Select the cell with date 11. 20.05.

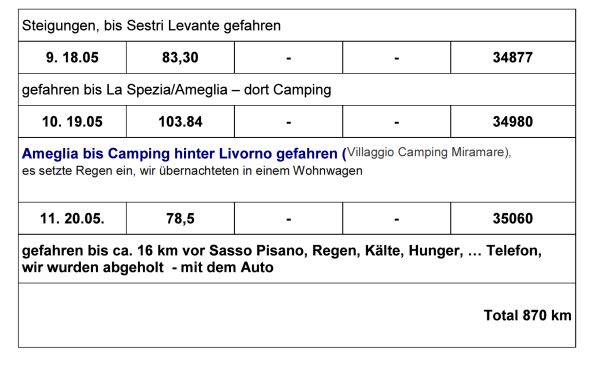72,218
